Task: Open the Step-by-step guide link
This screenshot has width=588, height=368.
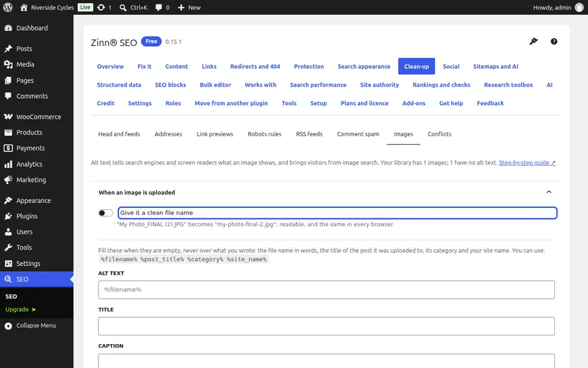Action: (x=527, y=163)
